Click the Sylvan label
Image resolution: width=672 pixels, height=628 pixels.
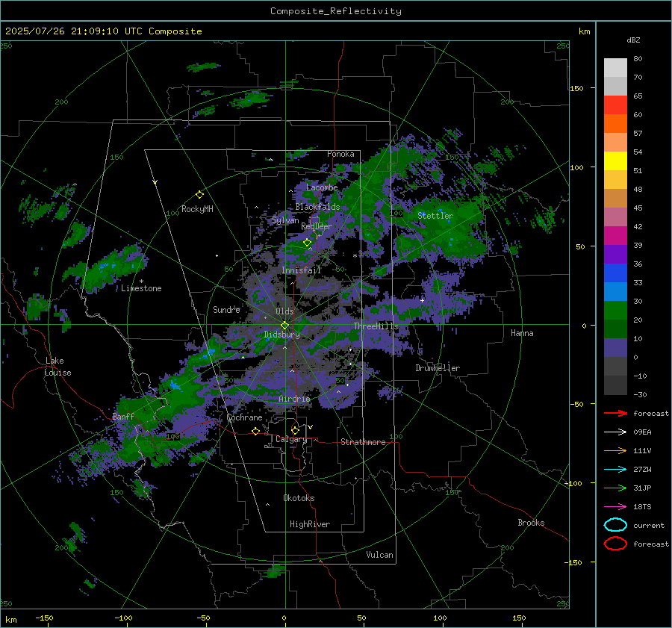click(x=285, y=220)
